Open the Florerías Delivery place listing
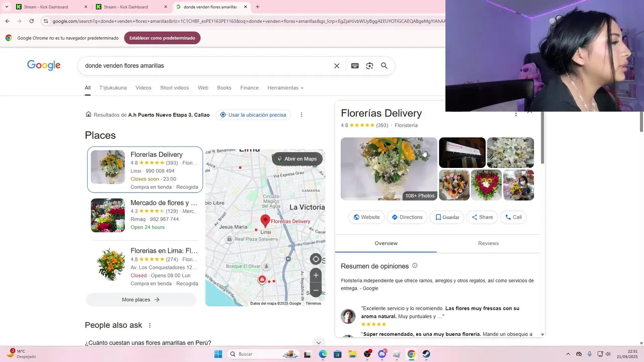This screenshot has width=644, height=362. (145, 169)
